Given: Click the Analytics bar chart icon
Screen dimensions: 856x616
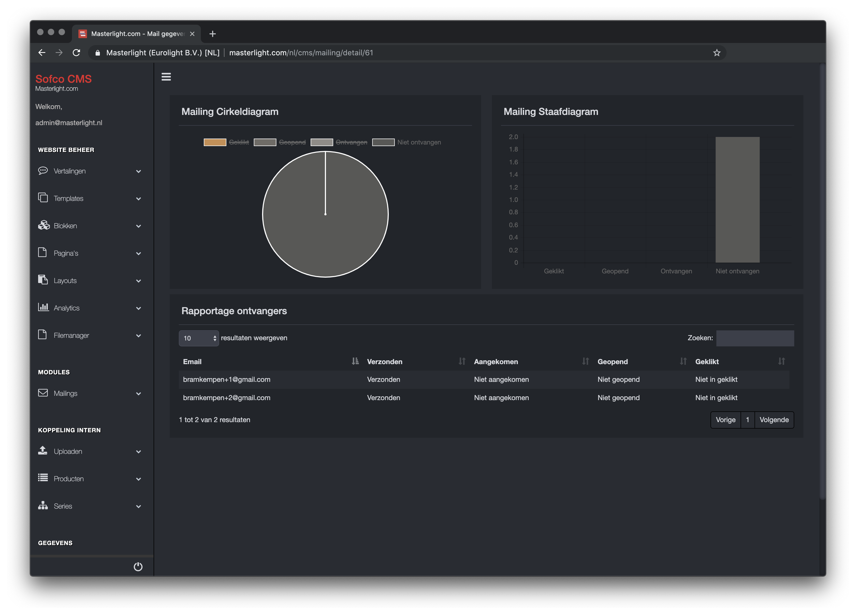Looking at the screenshot, I should tap(43, 307).
